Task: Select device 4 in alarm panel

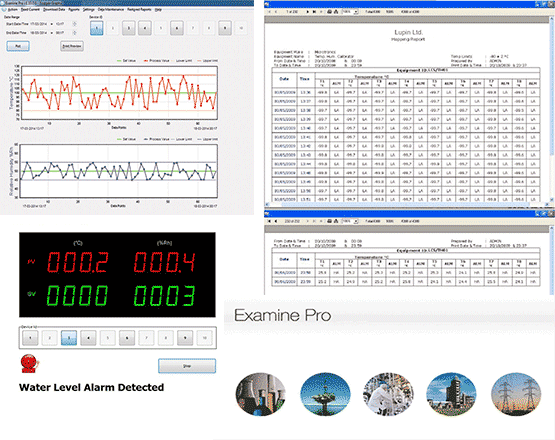Action: pos(88,338)
